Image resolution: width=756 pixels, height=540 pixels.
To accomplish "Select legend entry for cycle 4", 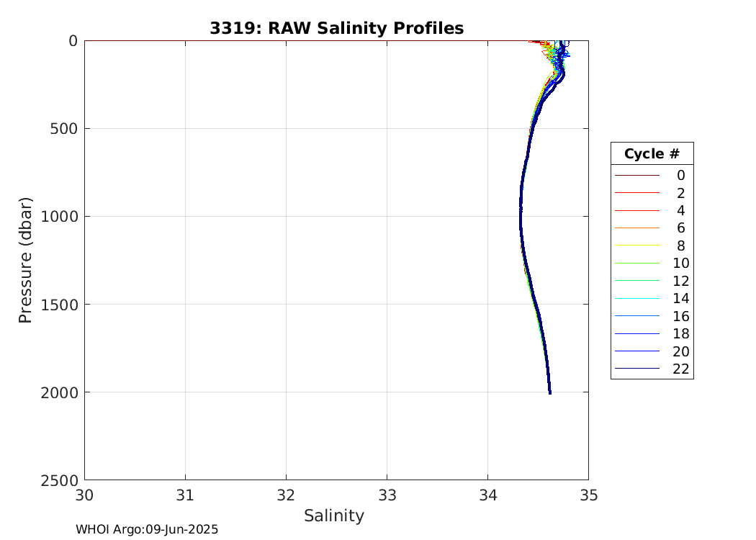I will click(652, 211).
